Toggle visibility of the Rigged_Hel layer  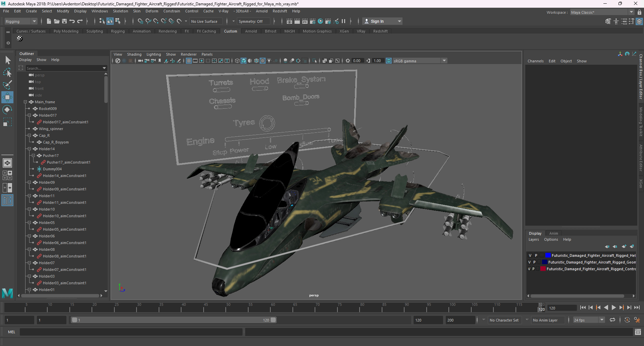pyautogui.click(x=530, y=255)
